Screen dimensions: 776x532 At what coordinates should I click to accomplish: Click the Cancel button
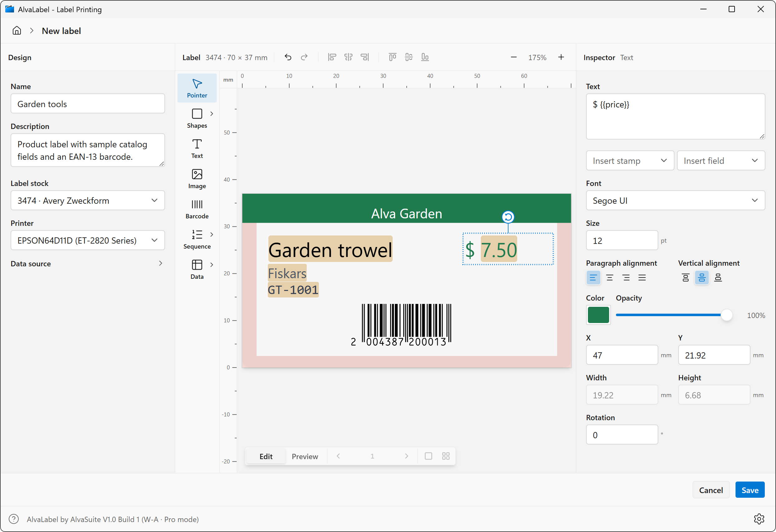click(711, 490)
